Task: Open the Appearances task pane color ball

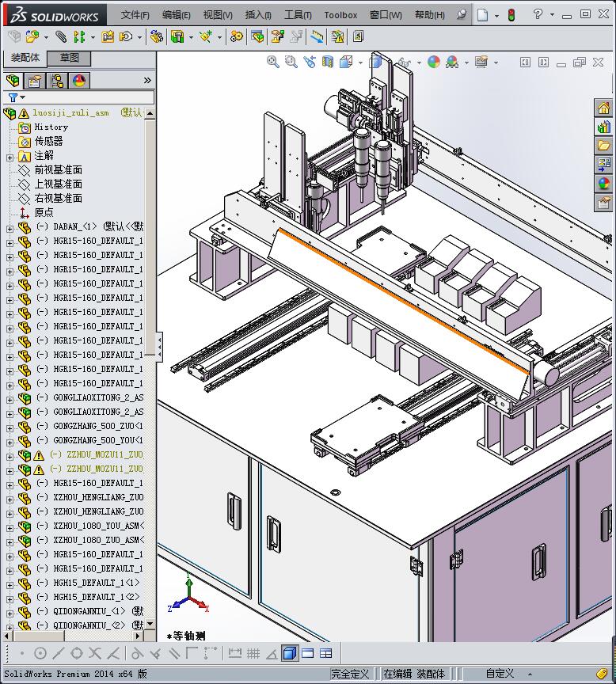Action: click(x=604, y=184)
